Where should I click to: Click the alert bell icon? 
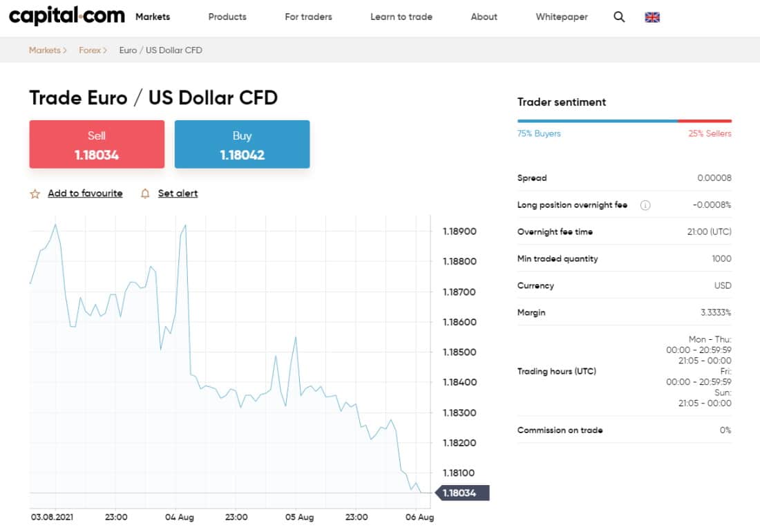145,194
